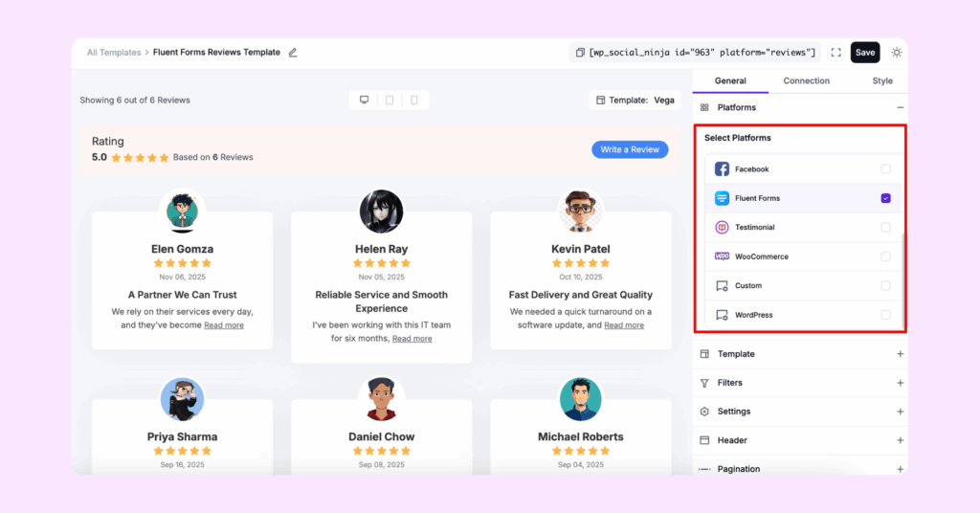Open the Template: Vega selector
The width and height of the screenshot is (980, 513).
[635, 100]
